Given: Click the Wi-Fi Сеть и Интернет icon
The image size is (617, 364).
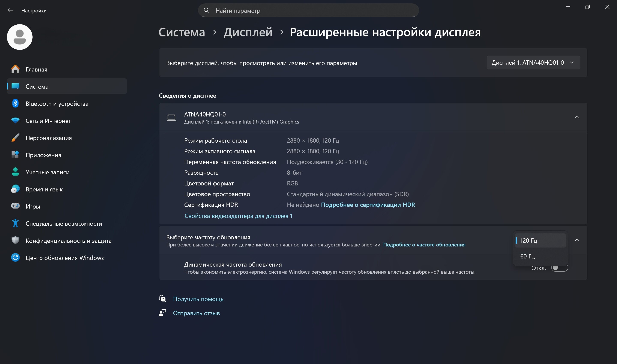Looking at the screenshot, I should click(x=15, y=121).
